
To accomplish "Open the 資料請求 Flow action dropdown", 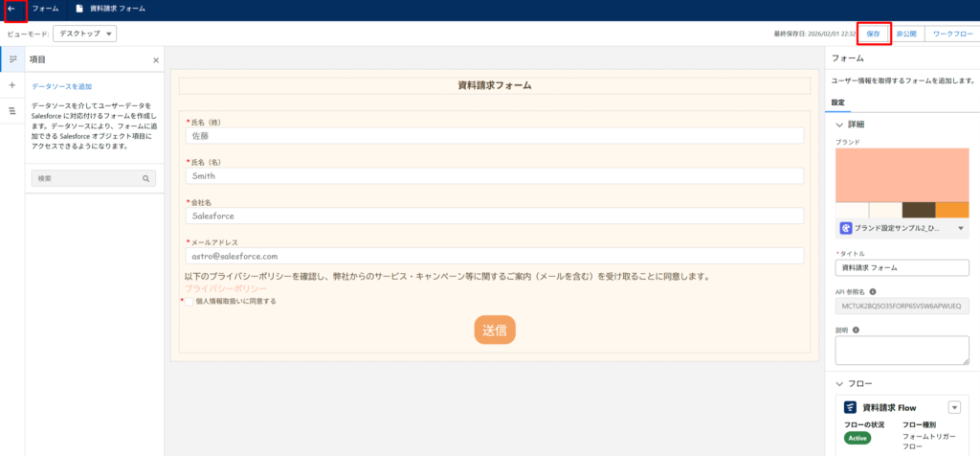I will point(954,408).
